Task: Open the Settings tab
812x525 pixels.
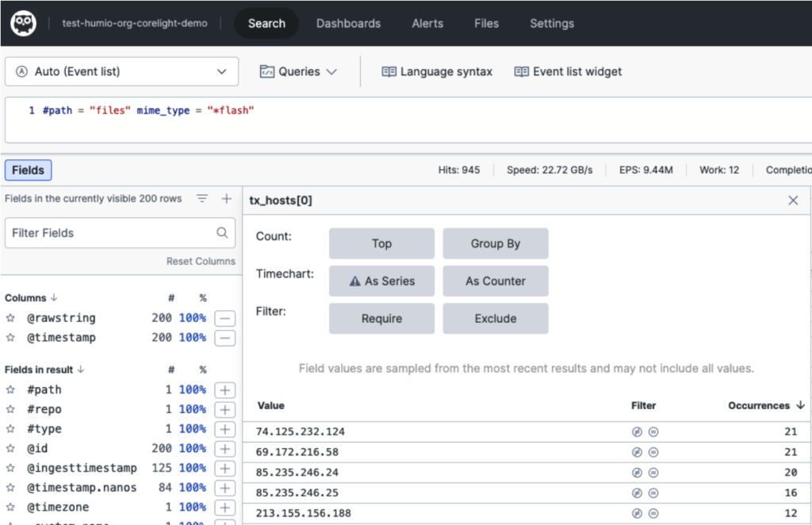Action: [x=552, y=23]
